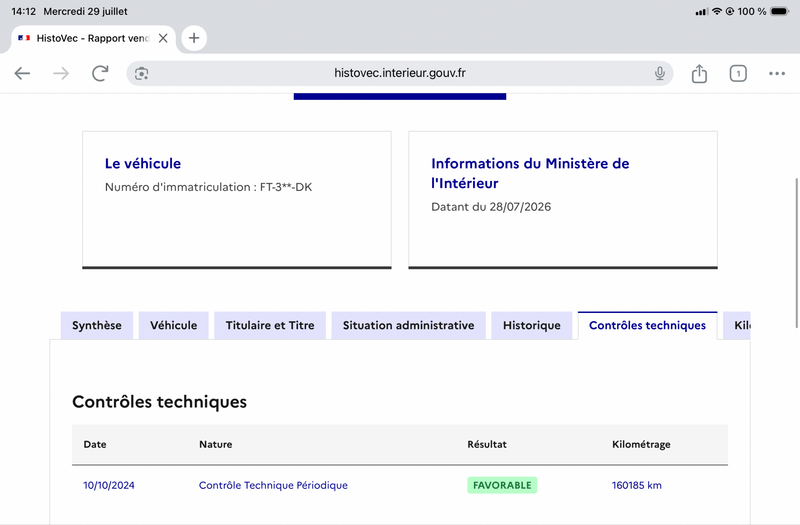
Task: Open the three-dot browser menu
Action: (777, 73)
